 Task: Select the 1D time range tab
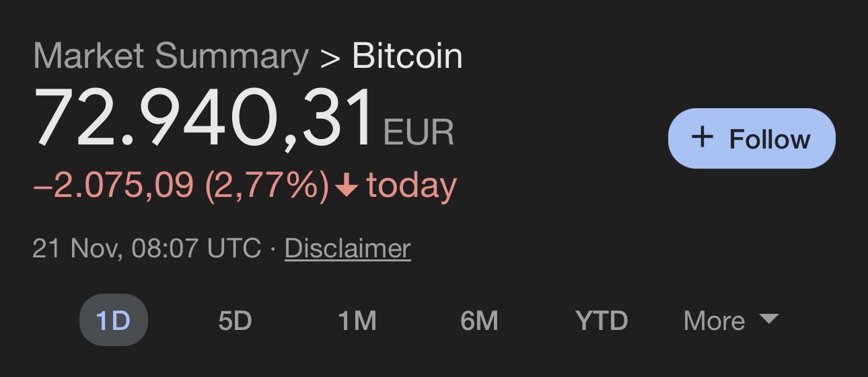tap(113, 321)
